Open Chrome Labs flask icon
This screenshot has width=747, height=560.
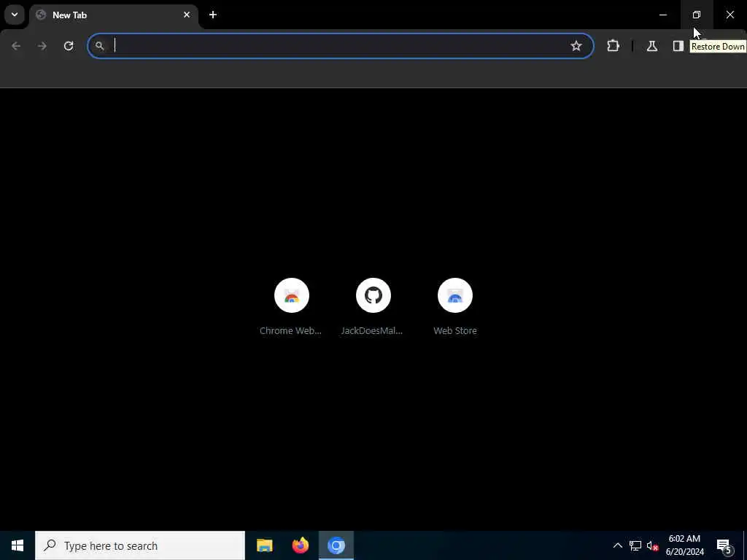coord(652,46)
